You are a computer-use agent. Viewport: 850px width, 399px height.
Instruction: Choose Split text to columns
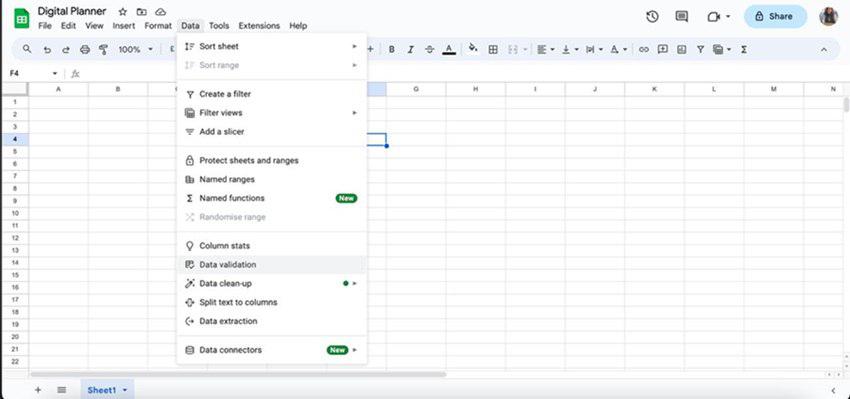click(272, 303)
